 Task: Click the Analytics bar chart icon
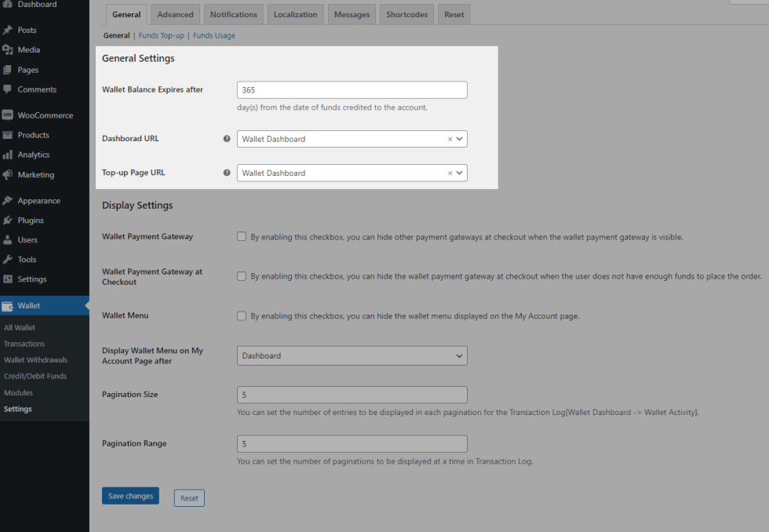tap(8, 155)
